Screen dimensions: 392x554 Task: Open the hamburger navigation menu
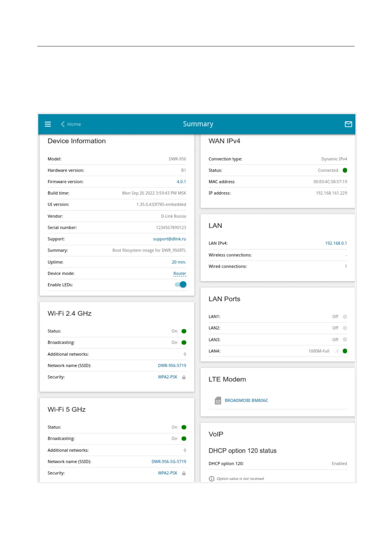(x=48, y=124)
